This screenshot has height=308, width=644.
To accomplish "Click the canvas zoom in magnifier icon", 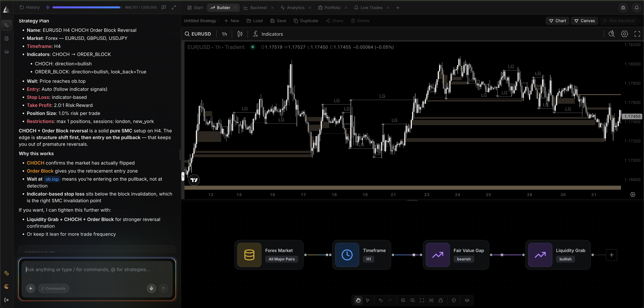I will pos(403,300).
